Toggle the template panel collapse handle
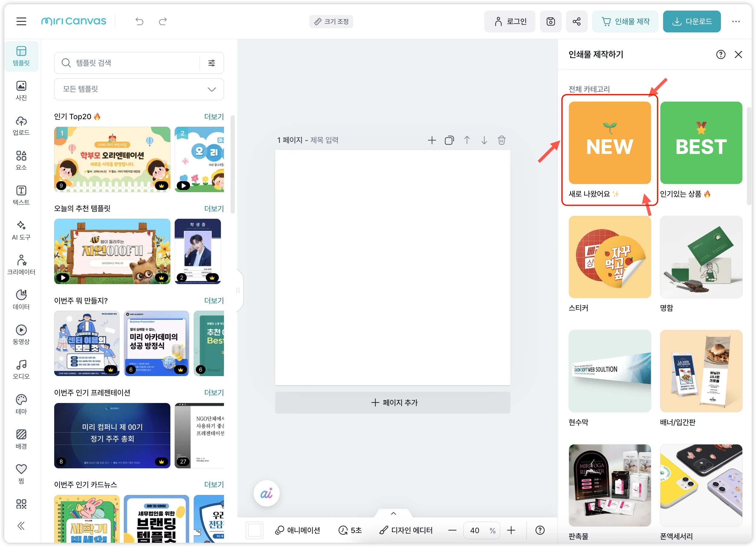Viewport: 756px width, 547px height. click(238, 290)
